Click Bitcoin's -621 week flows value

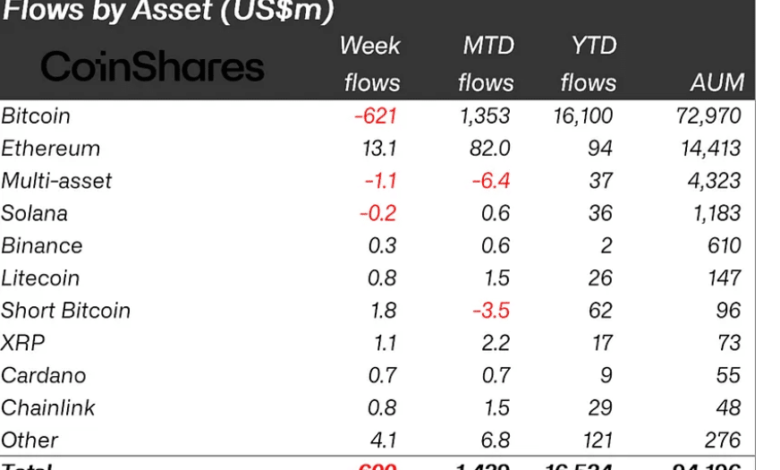377,116
